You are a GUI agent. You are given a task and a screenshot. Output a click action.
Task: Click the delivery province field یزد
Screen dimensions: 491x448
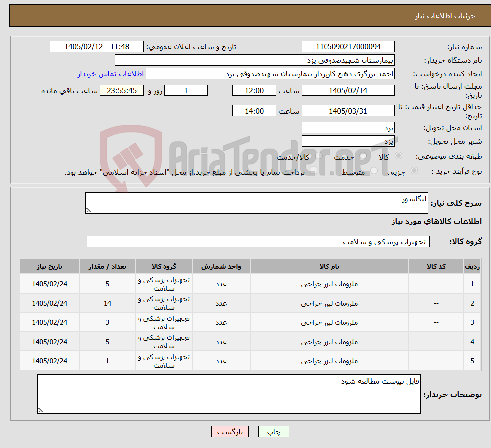[x=348, y=128]
